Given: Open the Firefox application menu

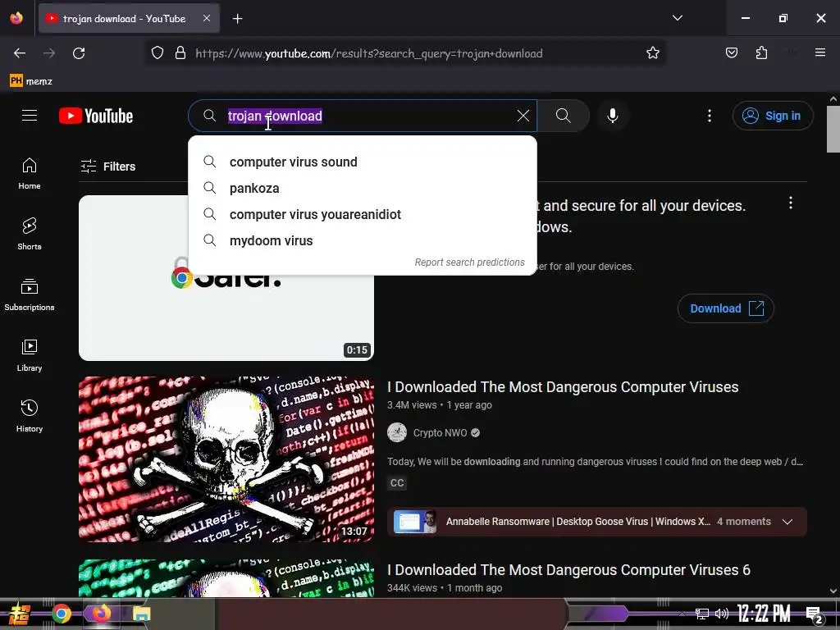Looking at the screenshot, I should pyautogui.click(x=820, y=52).
